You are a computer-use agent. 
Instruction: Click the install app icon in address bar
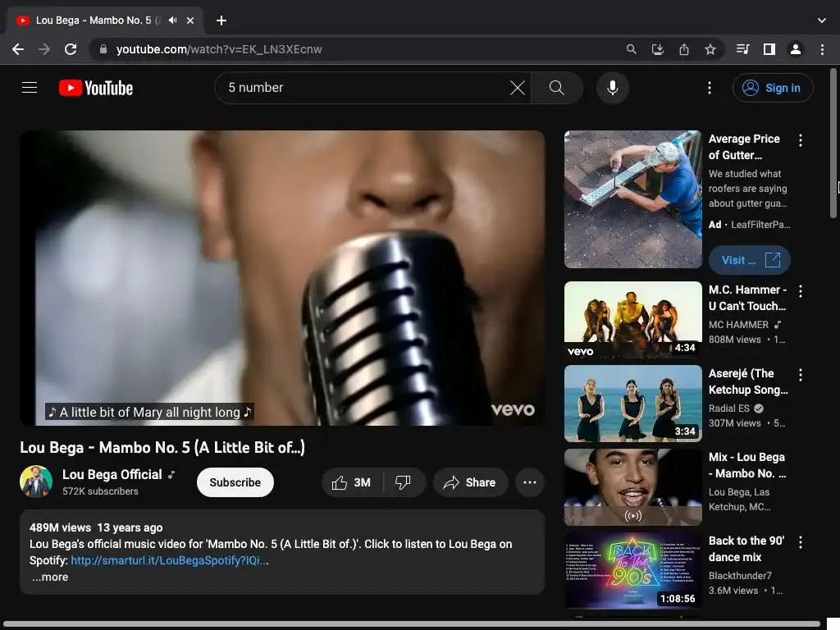657,49
